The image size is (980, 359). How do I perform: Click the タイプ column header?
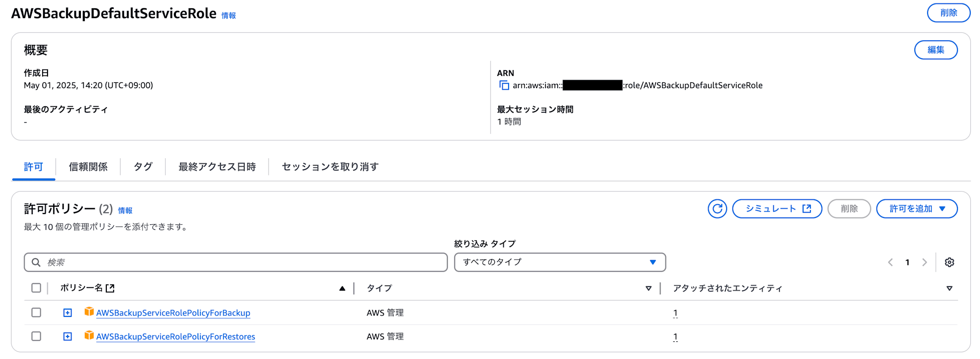pyautogui.click(x=379, y=288)
